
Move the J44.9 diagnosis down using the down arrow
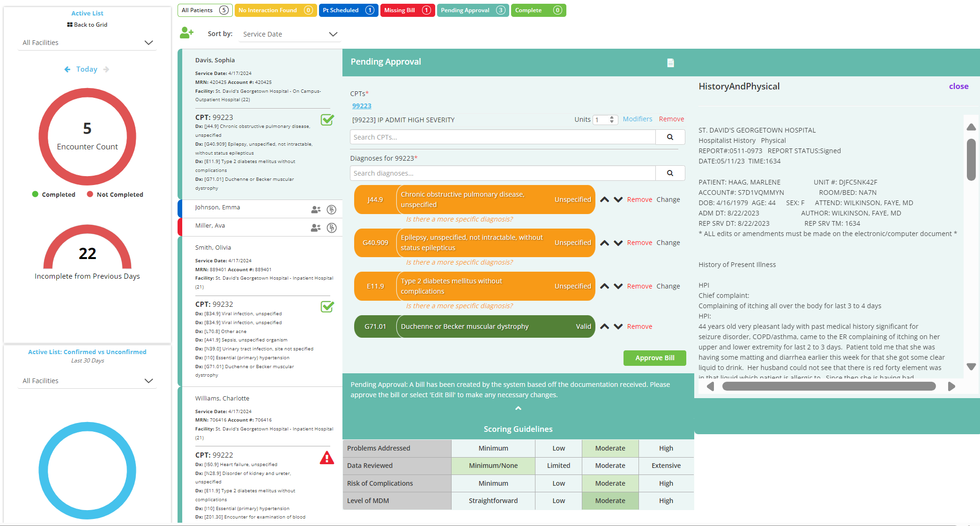pos(618,199)
